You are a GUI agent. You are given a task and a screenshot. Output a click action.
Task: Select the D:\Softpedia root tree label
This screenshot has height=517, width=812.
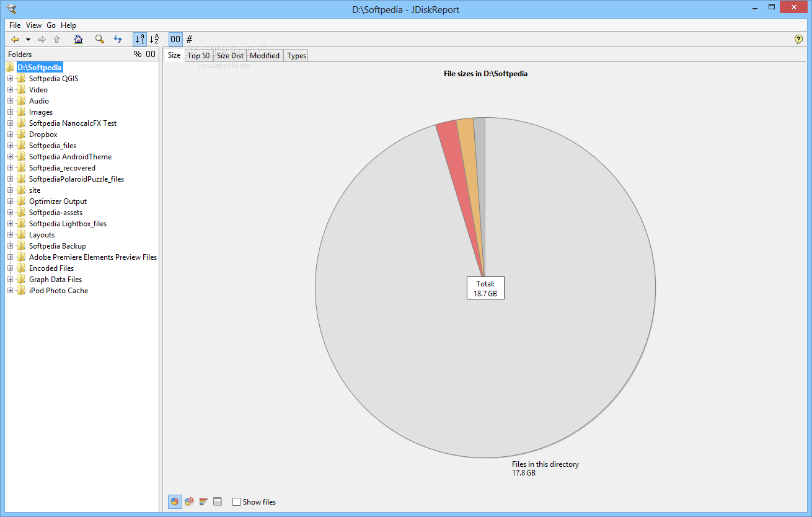[x=40, y=67]
